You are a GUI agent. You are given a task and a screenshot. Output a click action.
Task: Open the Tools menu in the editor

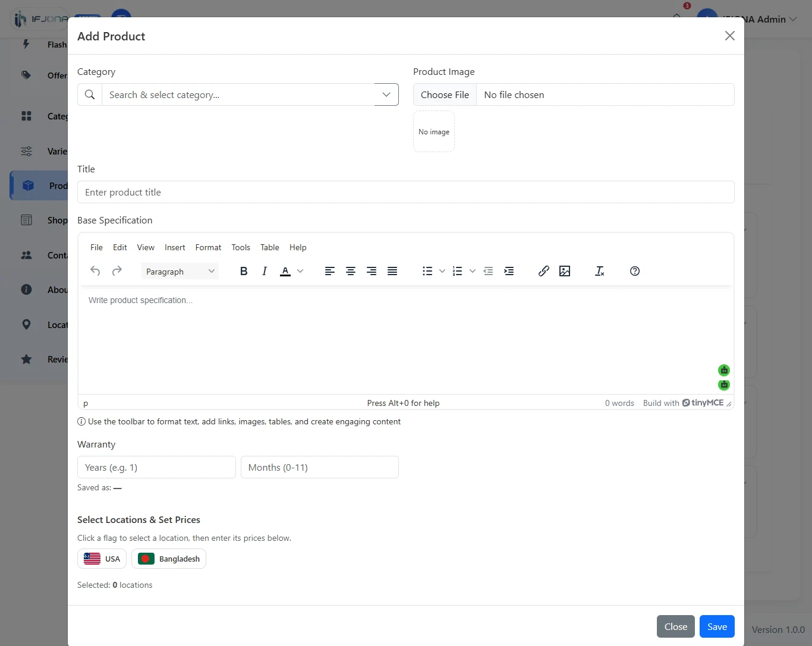click(241, 247)
